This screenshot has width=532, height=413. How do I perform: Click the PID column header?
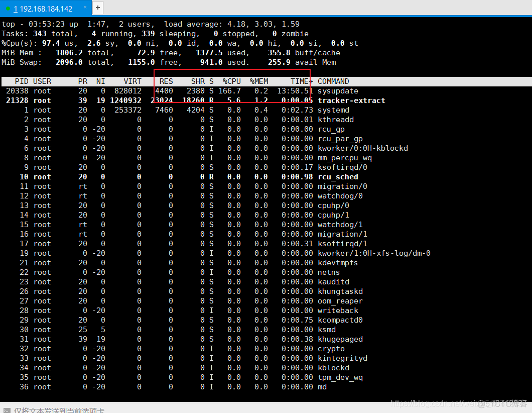tap(22, 81)
